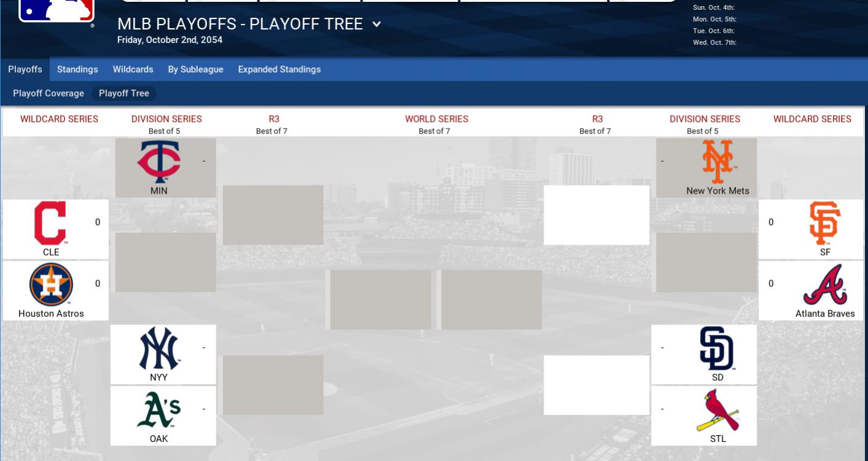The image size is (868, 461).
Task: Click the Playoffs tab
Action: [25, 69]
